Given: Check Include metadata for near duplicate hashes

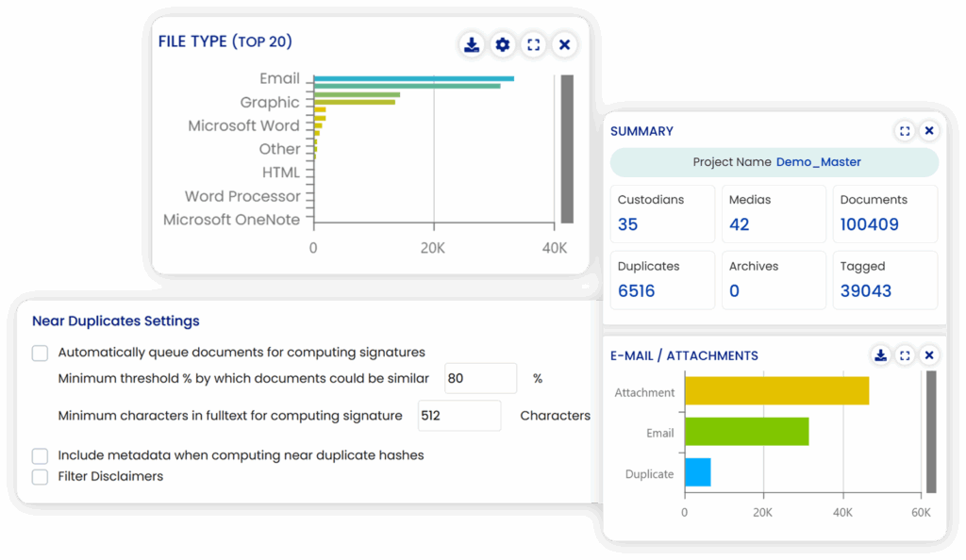Looking at the screenshot, I should [40, 455].
